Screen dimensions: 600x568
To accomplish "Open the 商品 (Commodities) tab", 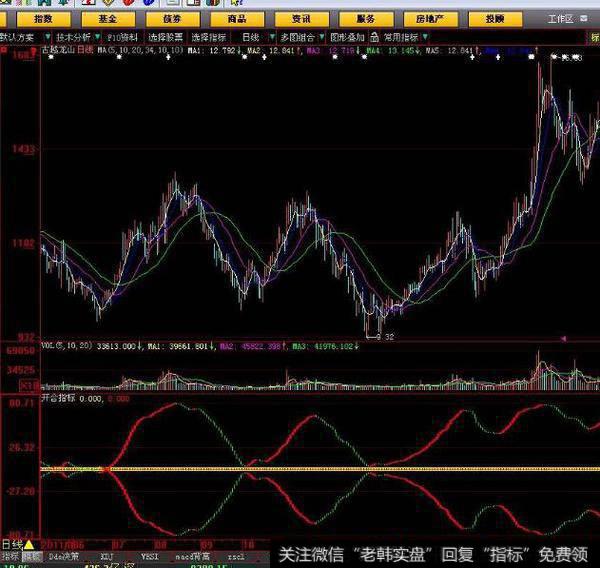I will tap(237, 18).
